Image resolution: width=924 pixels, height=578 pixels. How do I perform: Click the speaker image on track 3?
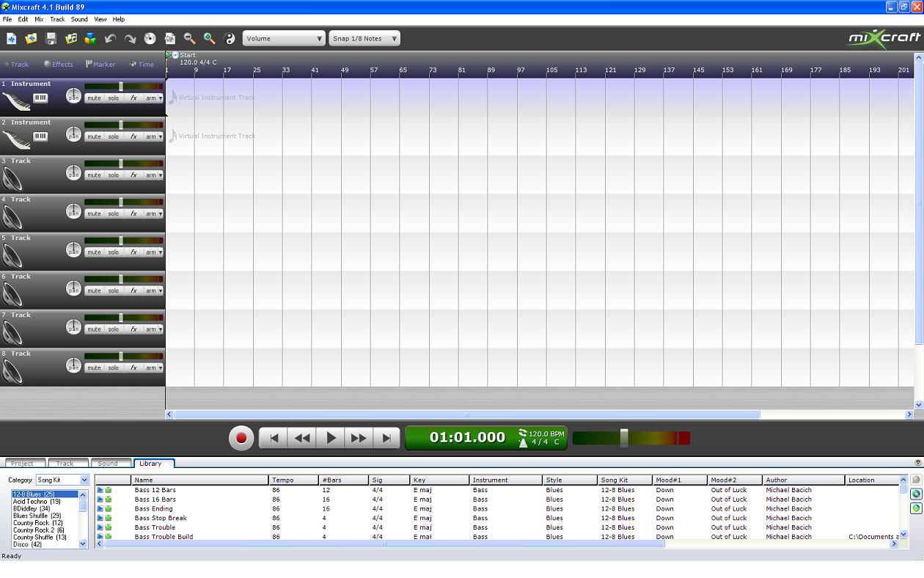pyautogui.click(x=12, y=179)
